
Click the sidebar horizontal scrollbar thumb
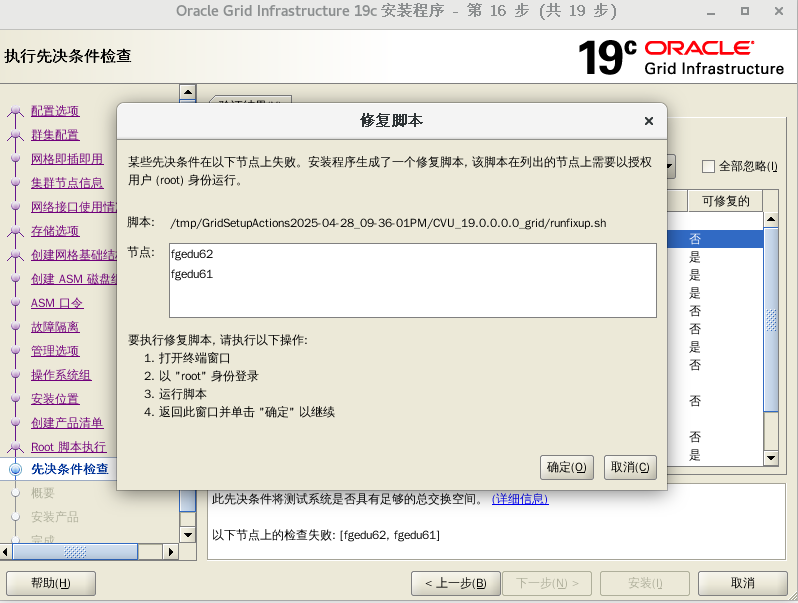[x=75, y=552]
